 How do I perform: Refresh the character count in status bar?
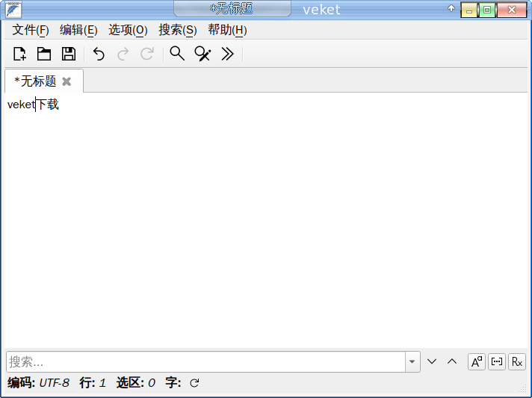[194, 383]
